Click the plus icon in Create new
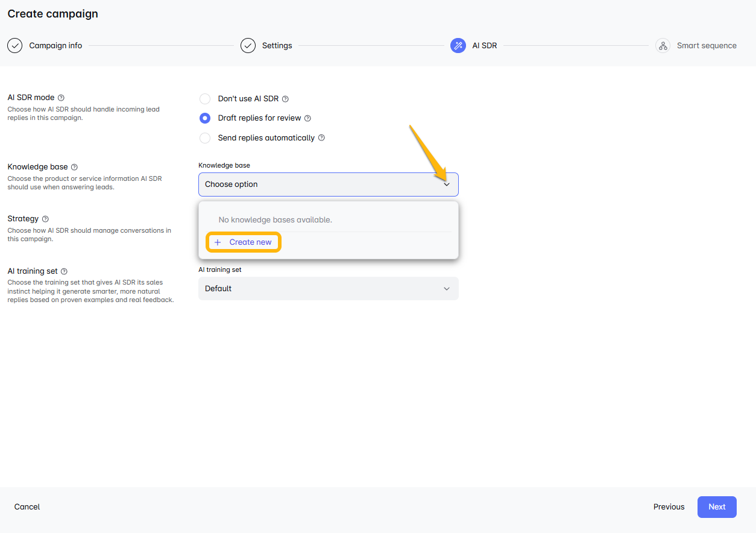756x533 pixels. pos(218,242)
